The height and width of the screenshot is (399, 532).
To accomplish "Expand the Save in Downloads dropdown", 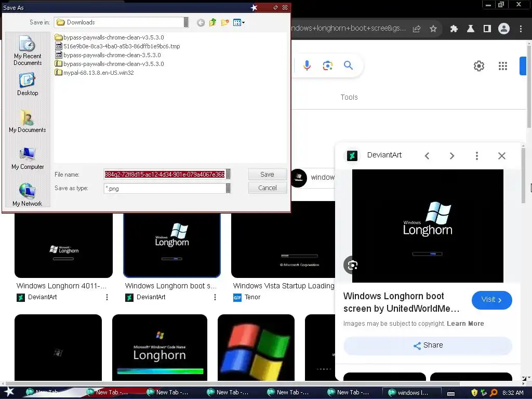I will click(186, 22).
